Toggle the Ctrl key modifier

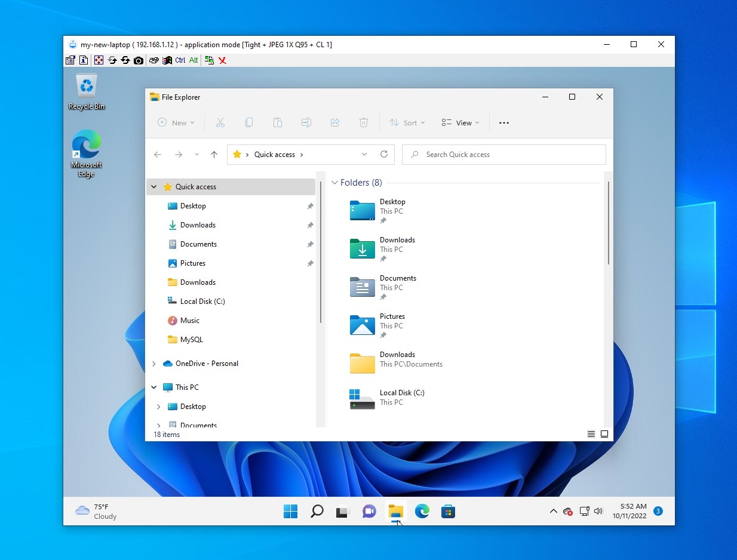(x=180, y=60)
